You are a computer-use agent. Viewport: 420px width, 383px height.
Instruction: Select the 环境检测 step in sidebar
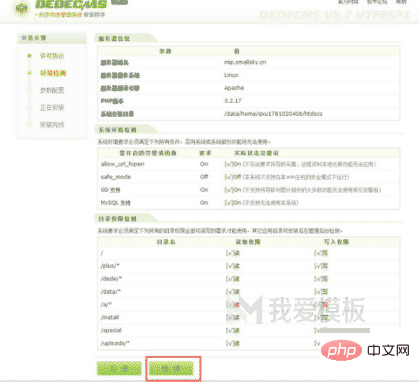coord(53,73)
